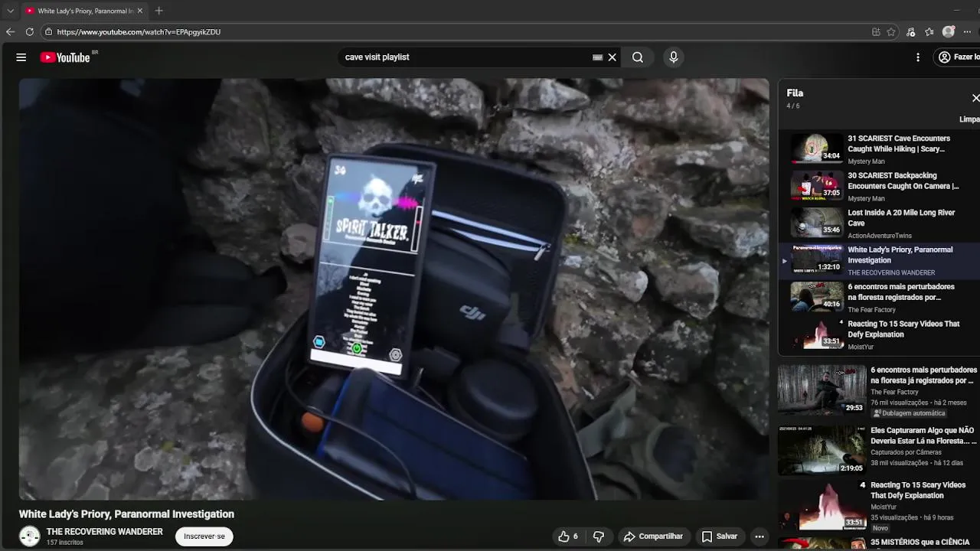Share the video with Compartilhar
980x551 pixels.
653,536
